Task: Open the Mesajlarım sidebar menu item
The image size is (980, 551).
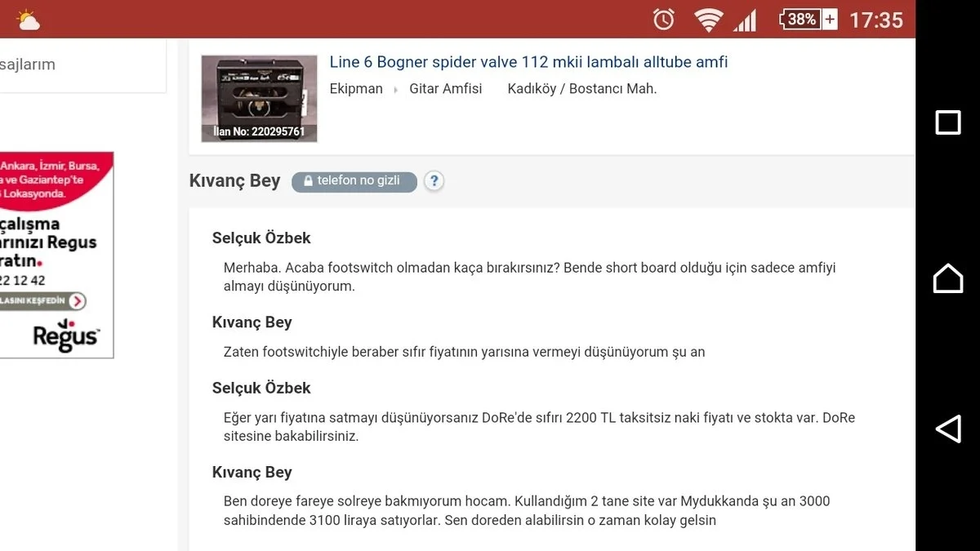Action: click(28, 64)
